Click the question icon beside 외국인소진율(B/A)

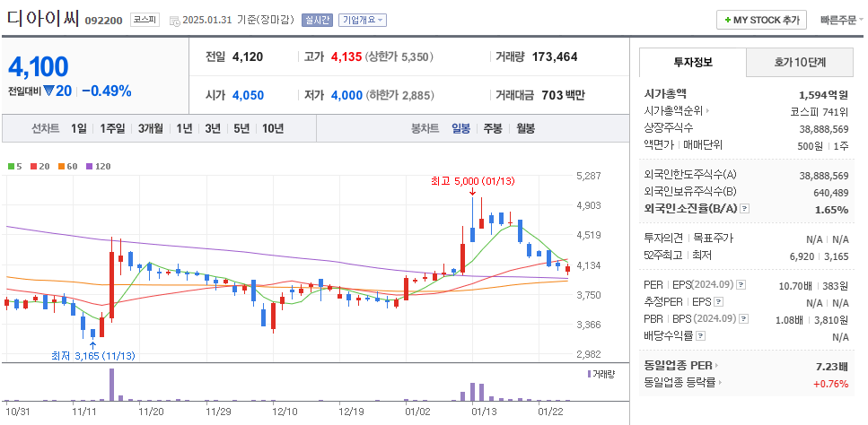[x=744, y=209]
